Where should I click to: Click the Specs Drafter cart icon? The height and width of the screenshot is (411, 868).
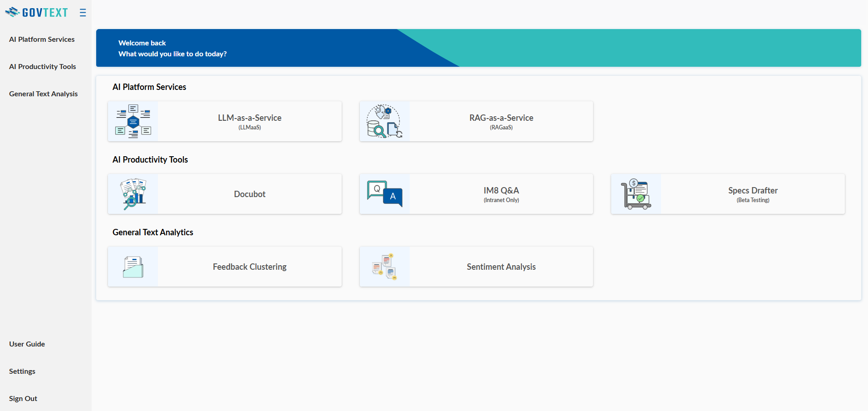pyautogui.click(x=636, y=194)
